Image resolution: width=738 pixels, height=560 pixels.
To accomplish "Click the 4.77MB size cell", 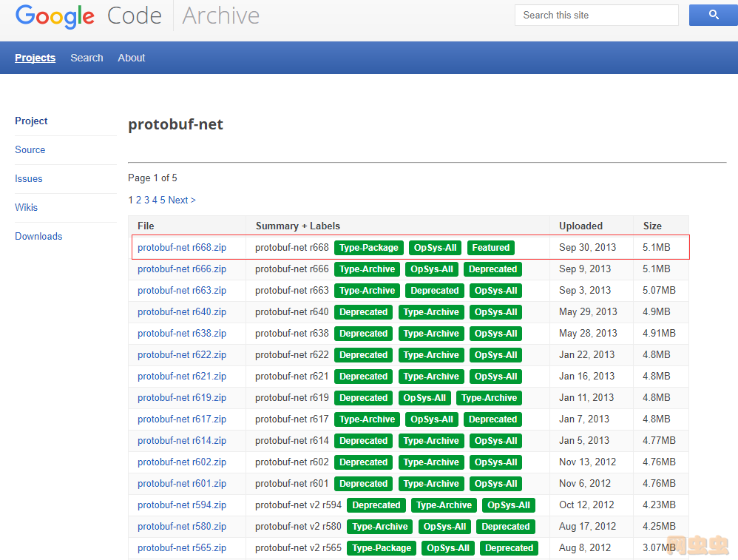I will 659,441.
